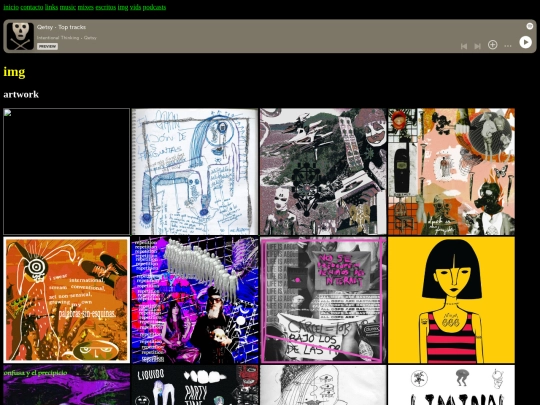Open the green landscape clown collage
This screenshot has width=540, height=405.
click(323, 172)
